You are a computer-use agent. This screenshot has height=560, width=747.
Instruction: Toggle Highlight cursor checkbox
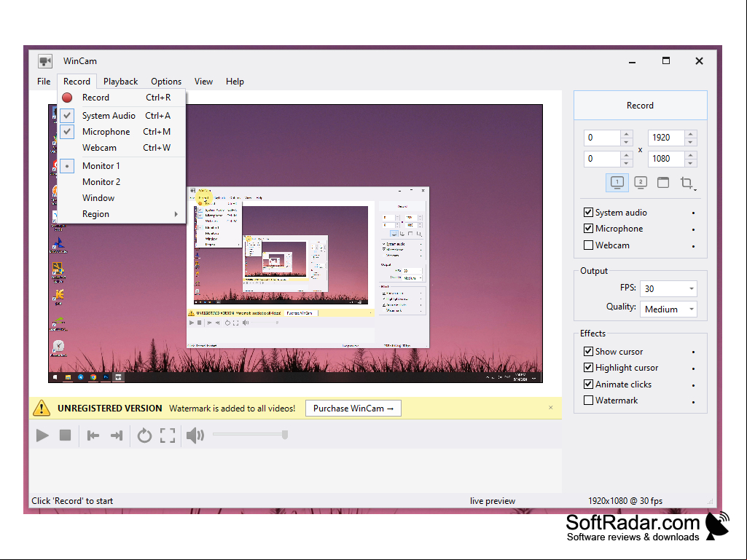point(588,368)
